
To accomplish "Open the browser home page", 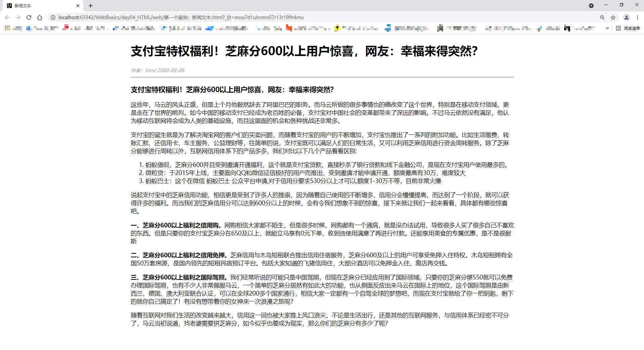I will click(40, 17).
